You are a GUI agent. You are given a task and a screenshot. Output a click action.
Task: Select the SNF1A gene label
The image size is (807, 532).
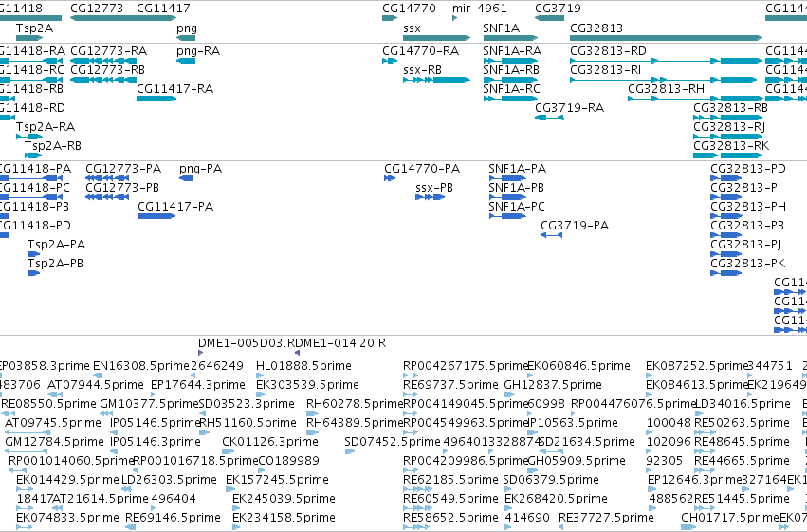(502, 28)
